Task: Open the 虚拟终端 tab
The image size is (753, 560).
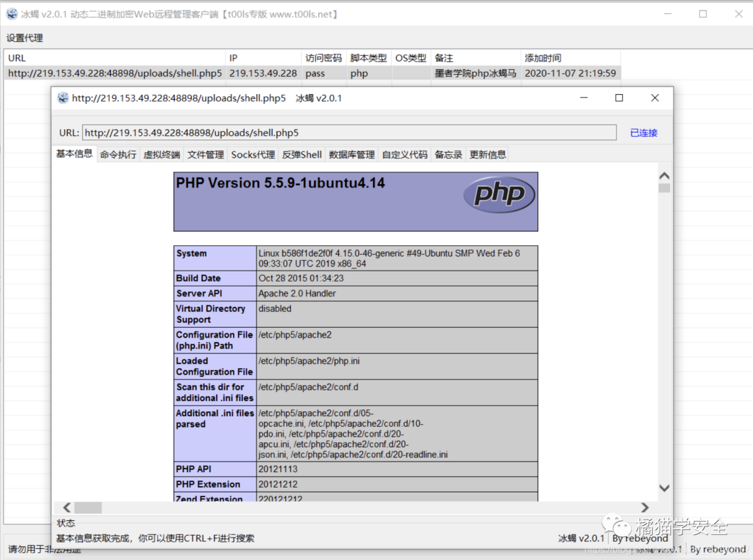Action: pyautogui.click(x=162, y=155)
